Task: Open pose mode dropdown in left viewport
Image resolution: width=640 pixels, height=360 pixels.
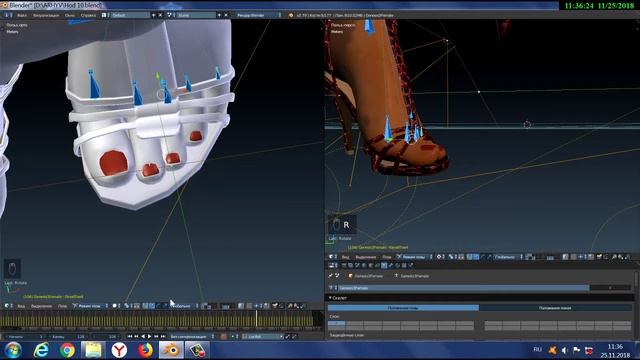Action: click(90, 306)
